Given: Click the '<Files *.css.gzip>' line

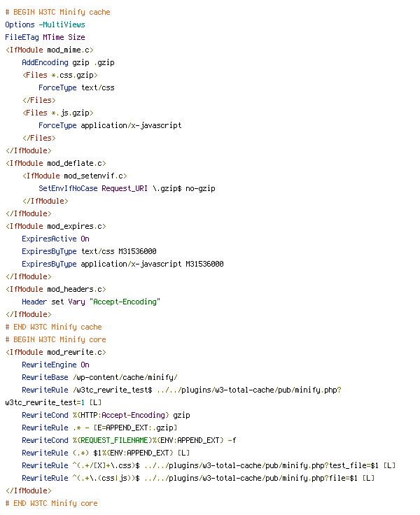Looking at the screenshot, I should click(x=59, y=75).
